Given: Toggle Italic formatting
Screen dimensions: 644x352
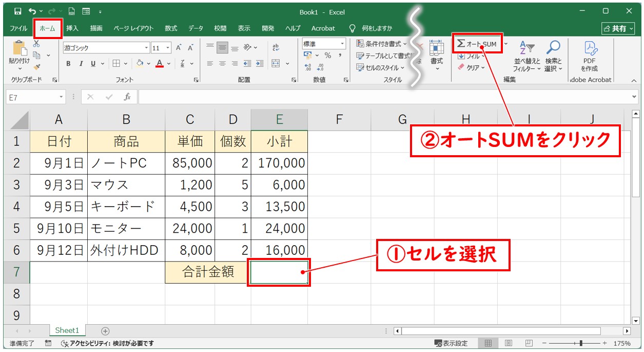Looking at the screenshot, I should click(81, 64).
